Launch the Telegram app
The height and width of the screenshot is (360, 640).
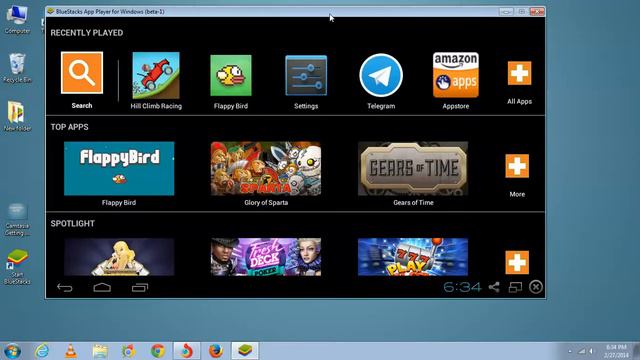381,75
